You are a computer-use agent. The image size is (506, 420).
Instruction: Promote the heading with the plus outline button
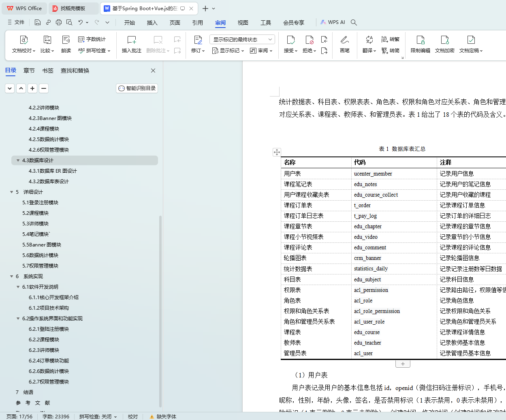click(32, 88)
